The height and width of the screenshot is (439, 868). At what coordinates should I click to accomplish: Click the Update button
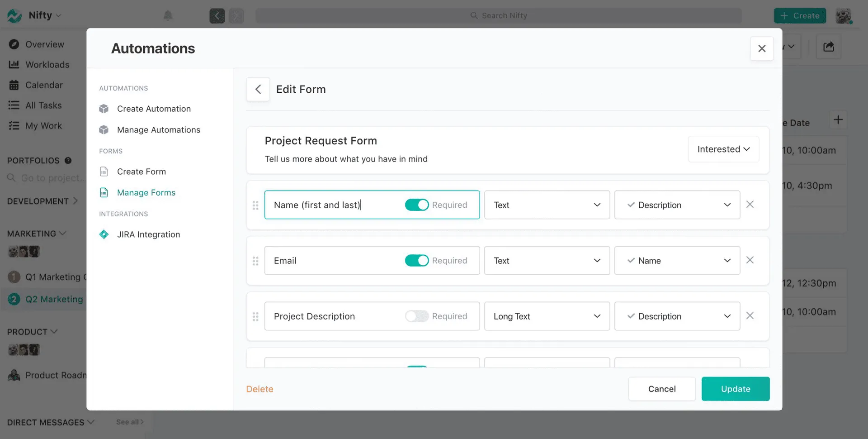point(735,389)
